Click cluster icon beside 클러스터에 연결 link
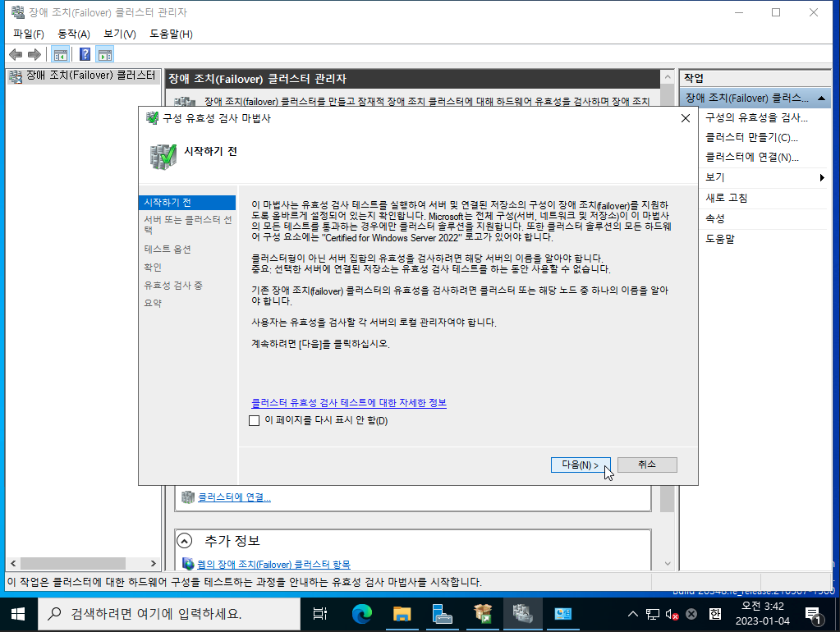The image size is (840, 632). tap(187, 497)
